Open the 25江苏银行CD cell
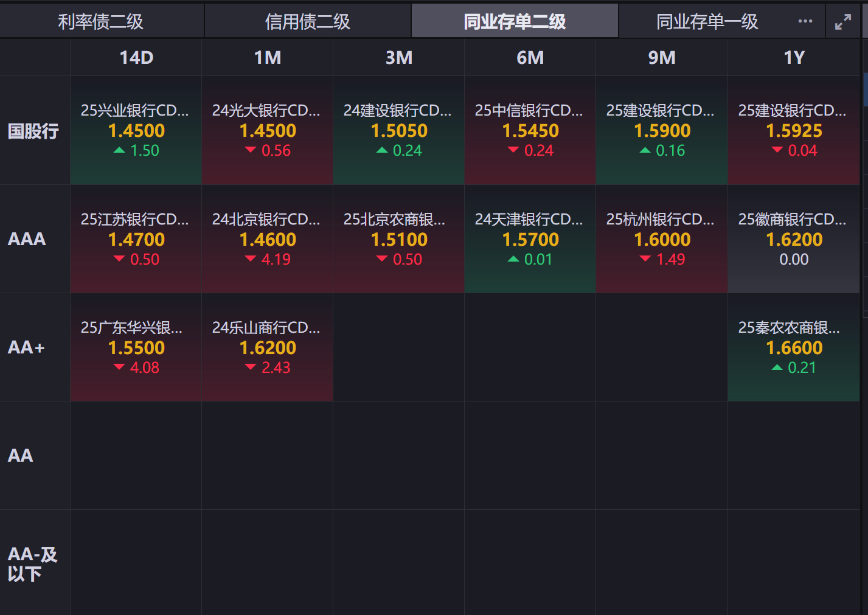Viewport: 868px width, 615px height. [136, 239]
